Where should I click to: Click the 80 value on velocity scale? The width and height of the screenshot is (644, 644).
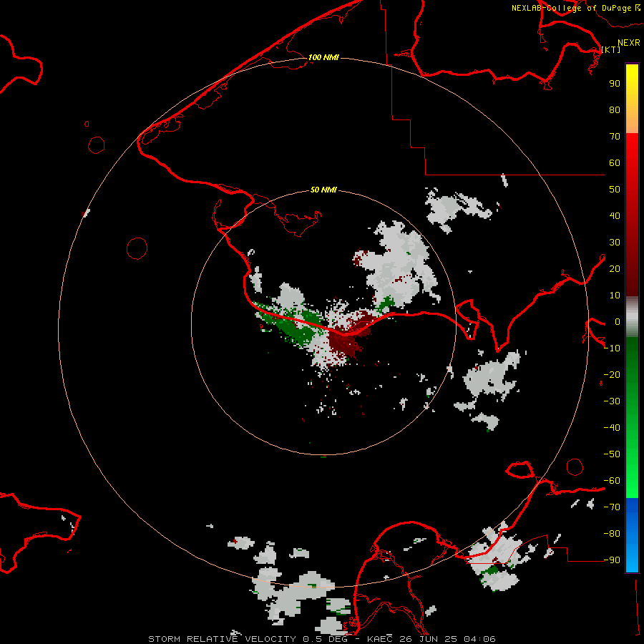click(x=615, y=110)
